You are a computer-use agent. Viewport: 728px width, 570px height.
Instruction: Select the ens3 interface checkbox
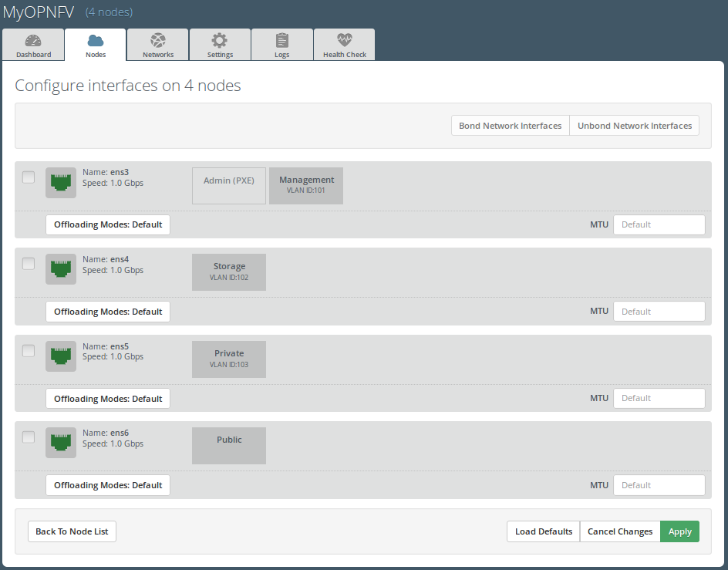29,177
